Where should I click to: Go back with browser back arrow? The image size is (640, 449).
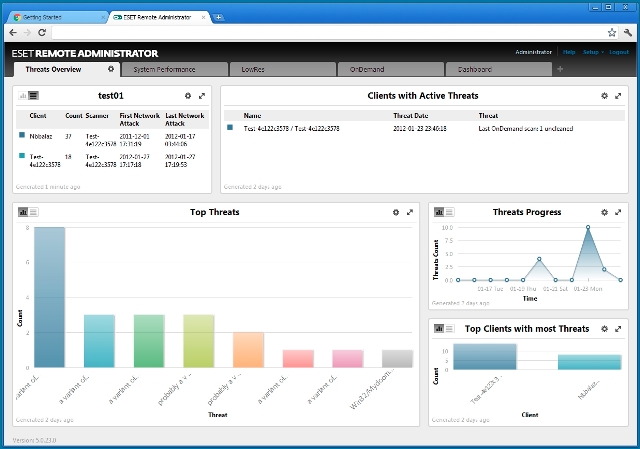click(x=13, y=33)
